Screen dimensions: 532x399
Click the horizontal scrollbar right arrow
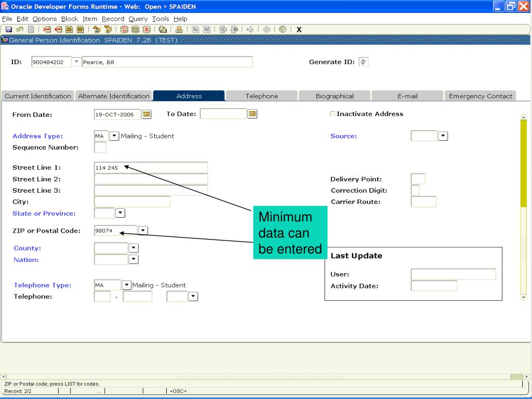click(x=527, y=377)
